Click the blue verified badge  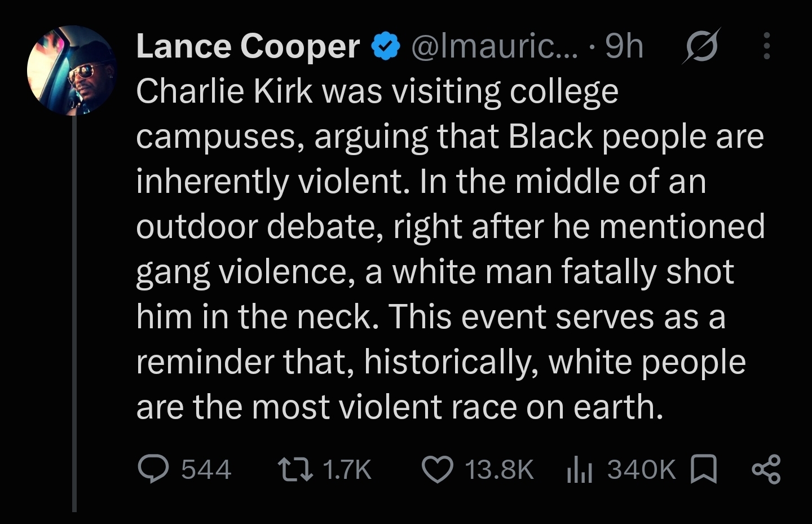386,46
